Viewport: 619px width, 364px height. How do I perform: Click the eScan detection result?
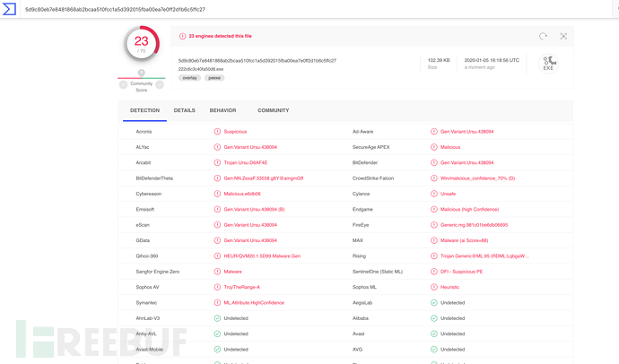point(250,225)
